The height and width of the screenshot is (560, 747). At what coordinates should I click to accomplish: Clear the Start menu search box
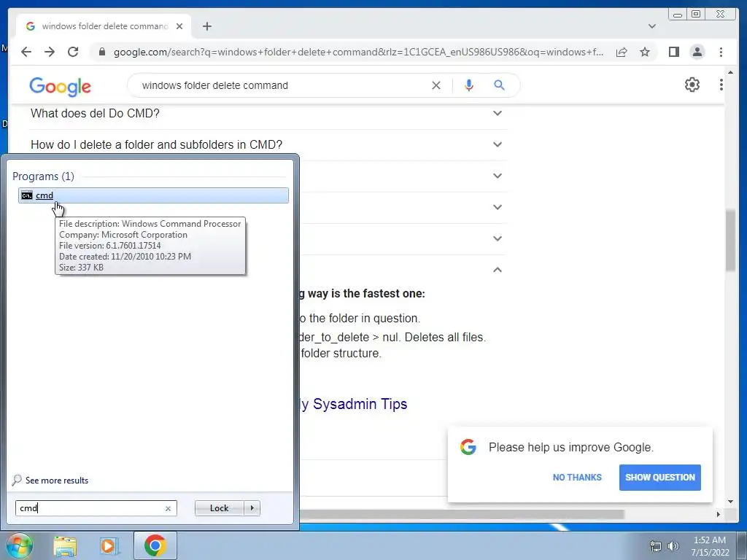(168, 508)
